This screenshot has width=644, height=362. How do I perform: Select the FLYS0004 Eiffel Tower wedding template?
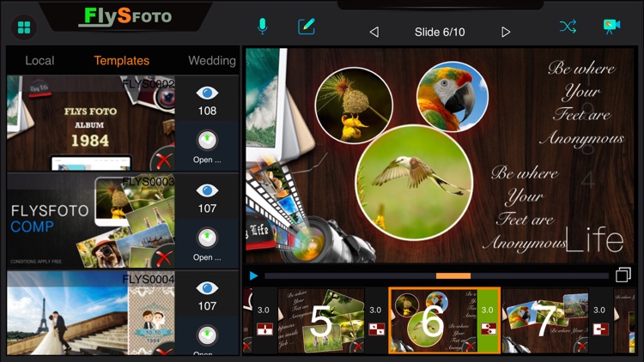[91, 313]
